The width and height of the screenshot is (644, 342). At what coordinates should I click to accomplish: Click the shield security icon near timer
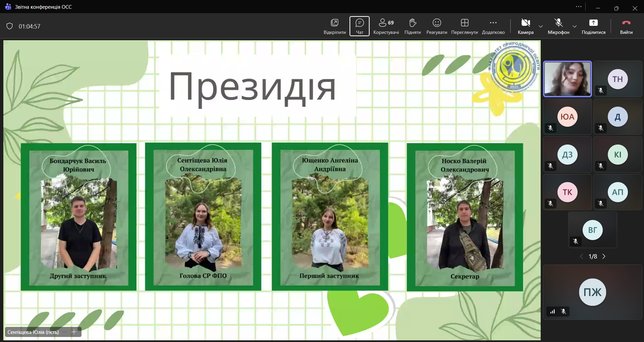pyautogui.click(x=10, y=26)
